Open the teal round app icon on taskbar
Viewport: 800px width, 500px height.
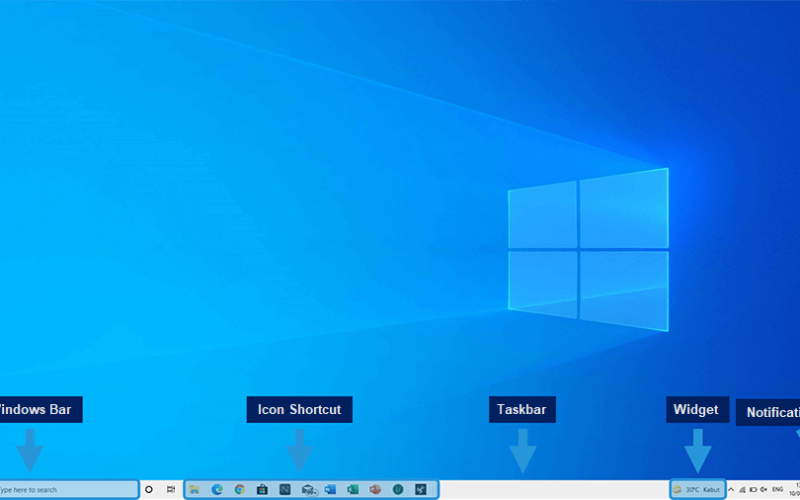coord(398,489)
